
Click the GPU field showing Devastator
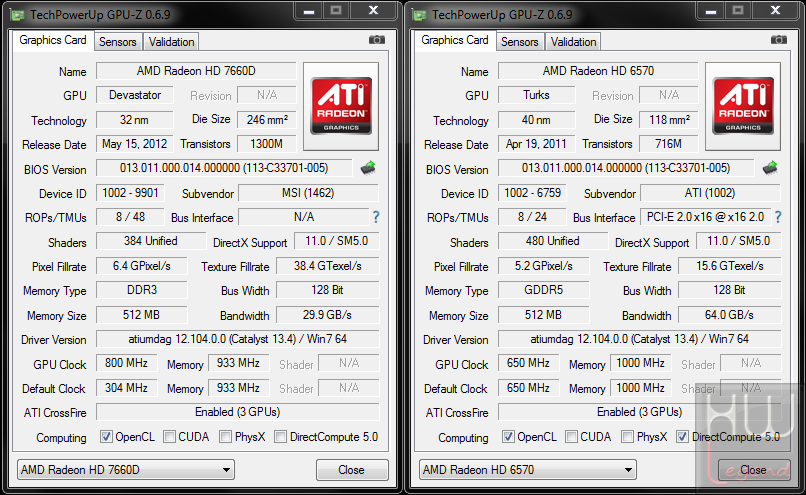[x=135, y=95]
